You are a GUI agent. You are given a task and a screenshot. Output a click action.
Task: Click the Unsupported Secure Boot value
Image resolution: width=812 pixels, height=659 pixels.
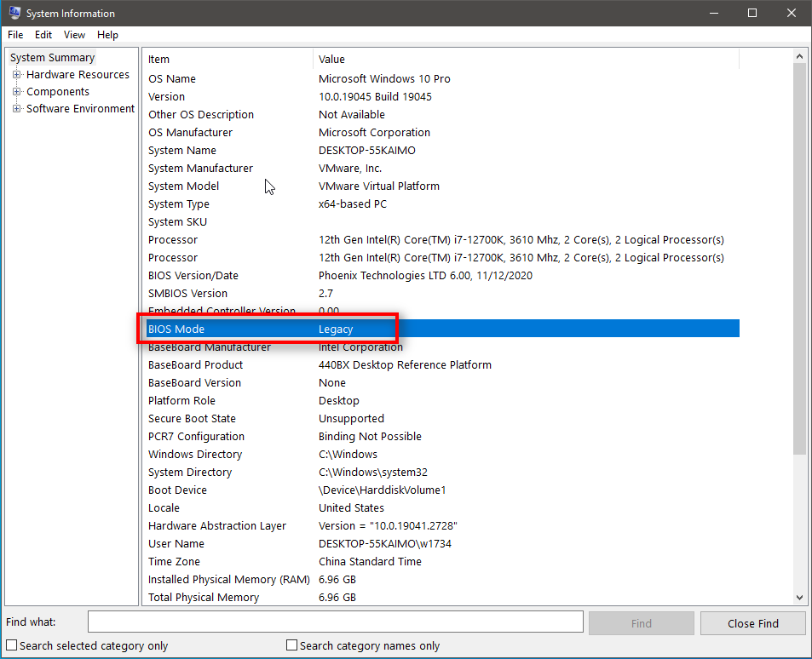(351, 418)
